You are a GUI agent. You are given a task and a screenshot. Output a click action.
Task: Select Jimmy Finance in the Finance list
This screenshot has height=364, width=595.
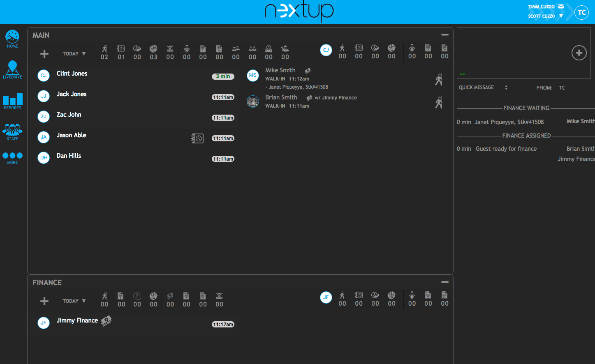[x=135, y=324]
